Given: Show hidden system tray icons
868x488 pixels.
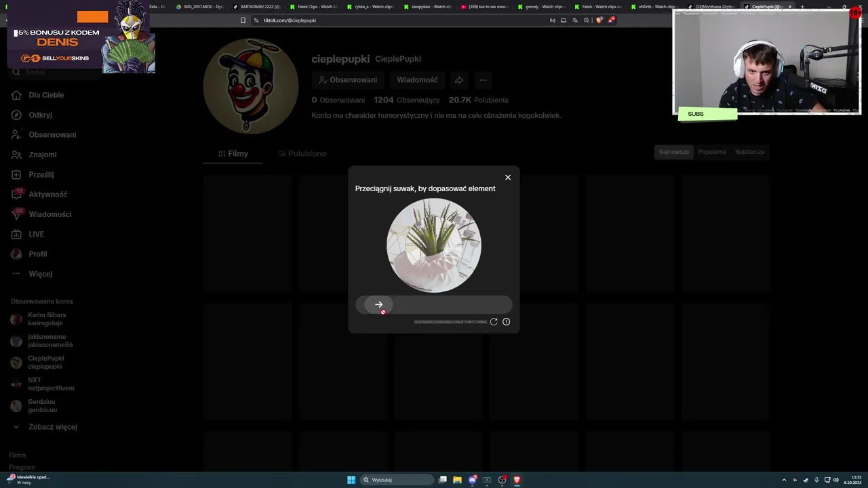Looking at the screenshot, I should point(784,480).
